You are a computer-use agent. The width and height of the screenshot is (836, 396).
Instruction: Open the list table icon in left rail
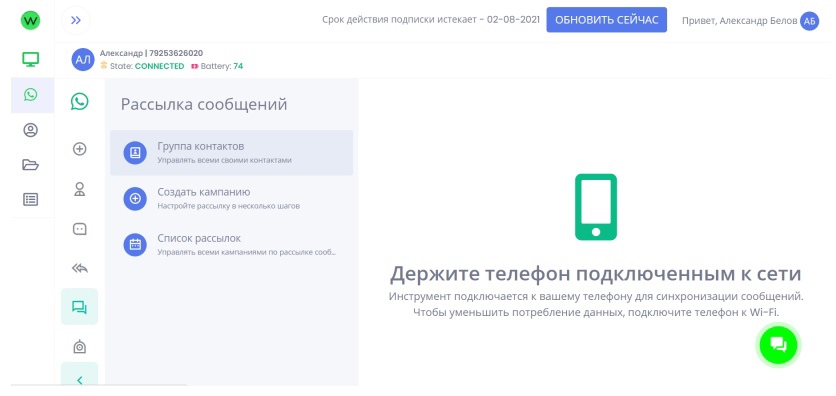(30, 199)
